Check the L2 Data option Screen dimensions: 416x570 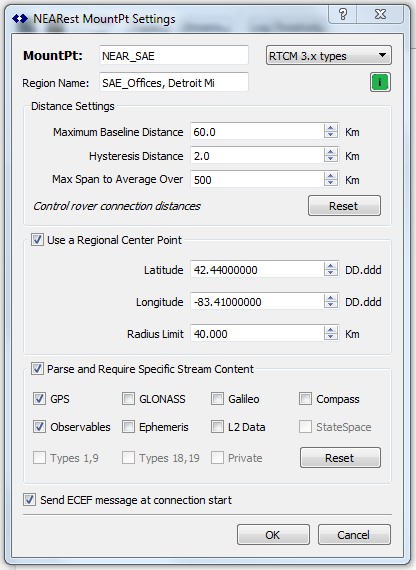(x=217, y=426)
